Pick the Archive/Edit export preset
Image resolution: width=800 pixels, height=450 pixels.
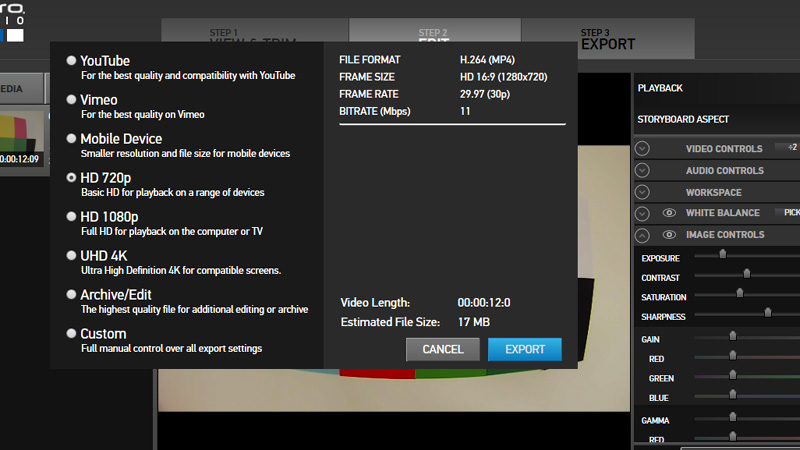point(71,294)
